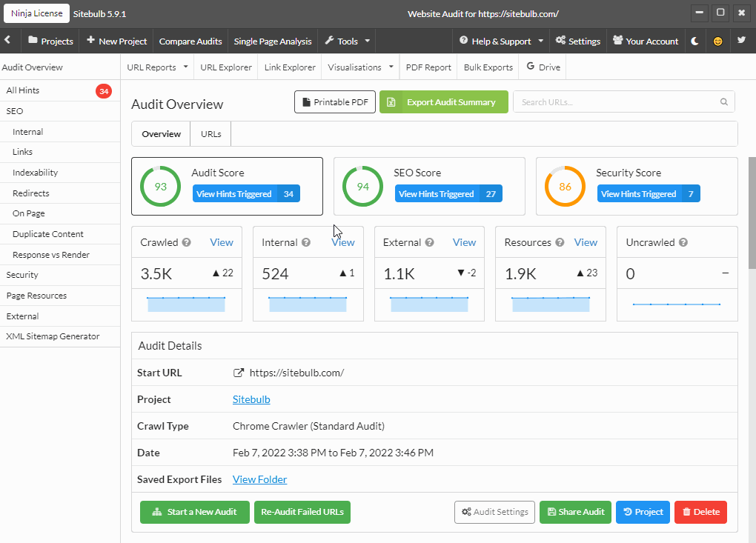Click help icon next to Internal

click(x=306, y=242)
